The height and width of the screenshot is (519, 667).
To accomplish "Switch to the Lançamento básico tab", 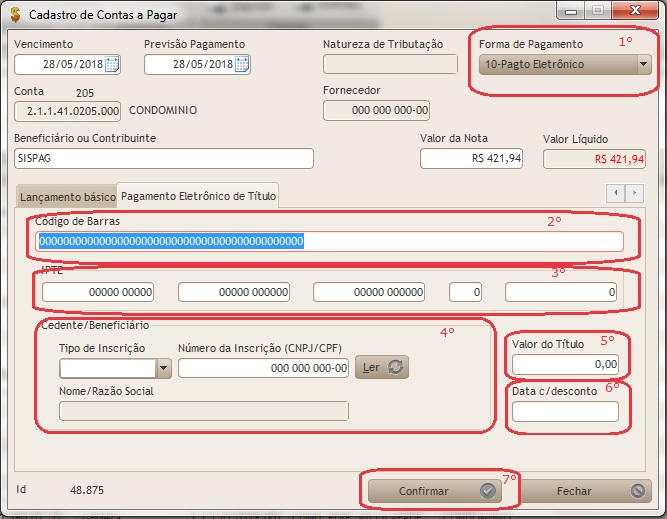I will 66,196.
